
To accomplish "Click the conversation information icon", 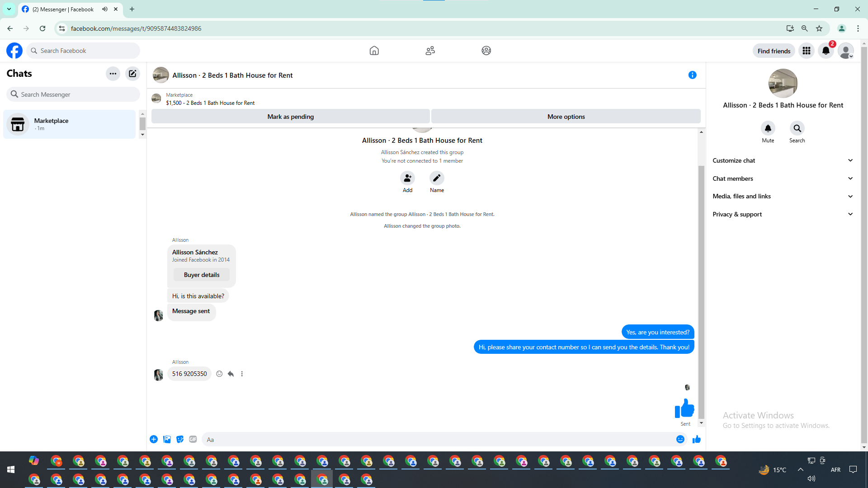I will point(692,75).
